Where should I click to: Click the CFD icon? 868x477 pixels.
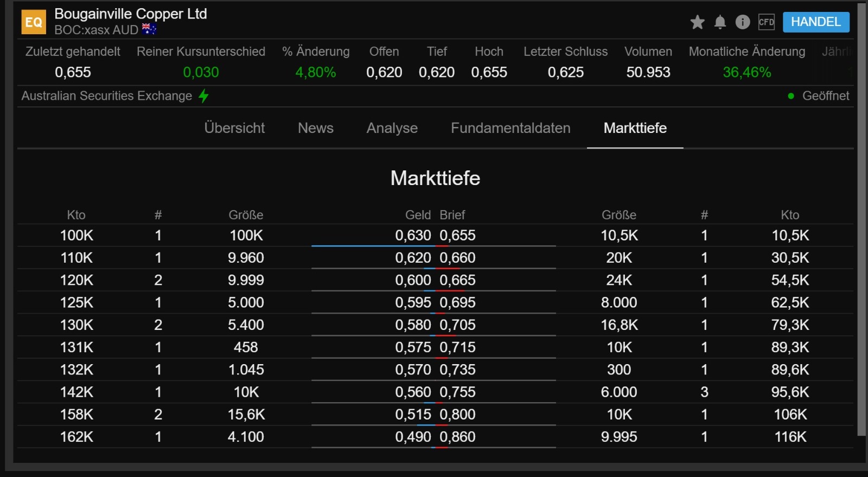click(767, 22)
